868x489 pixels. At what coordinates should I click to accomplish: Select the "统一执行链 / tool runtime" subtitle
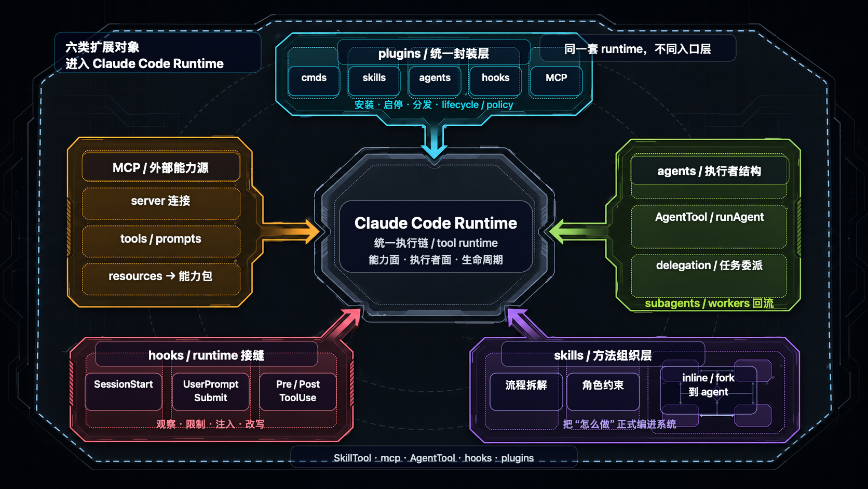tap(436, 243)
